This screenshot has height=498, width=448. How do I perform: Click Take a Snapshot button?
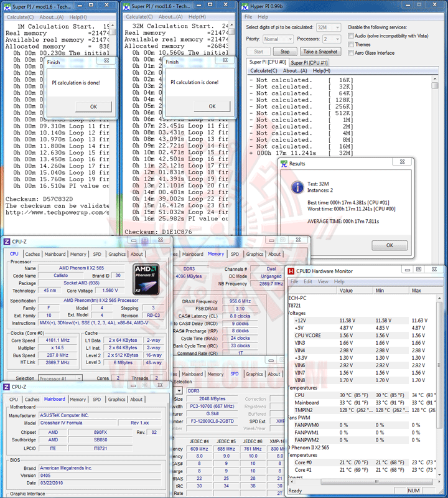[x=320, y=52]
